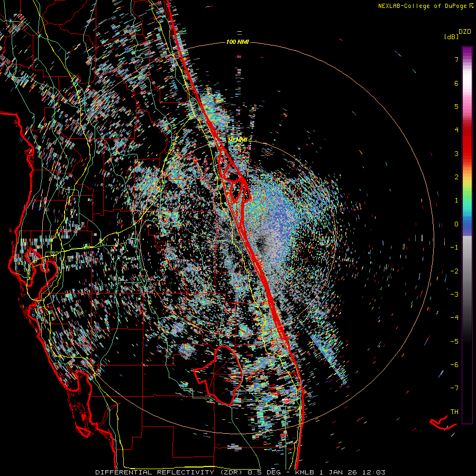The width and height of the screenshot is (476, 476).
Task: Select the "5" value on the scale
Action: tap(456, 106)
